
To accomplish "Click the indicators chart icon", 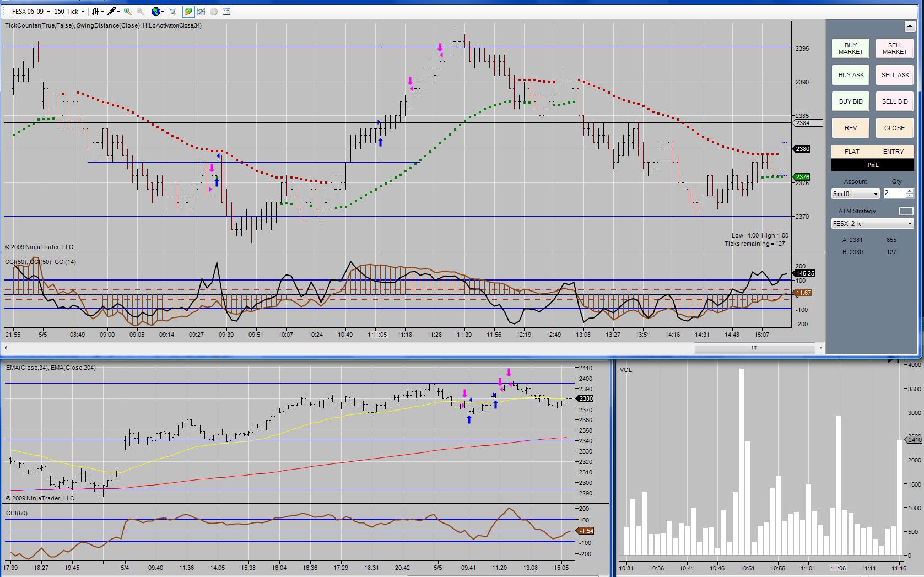I will click(x=201, y=11).
